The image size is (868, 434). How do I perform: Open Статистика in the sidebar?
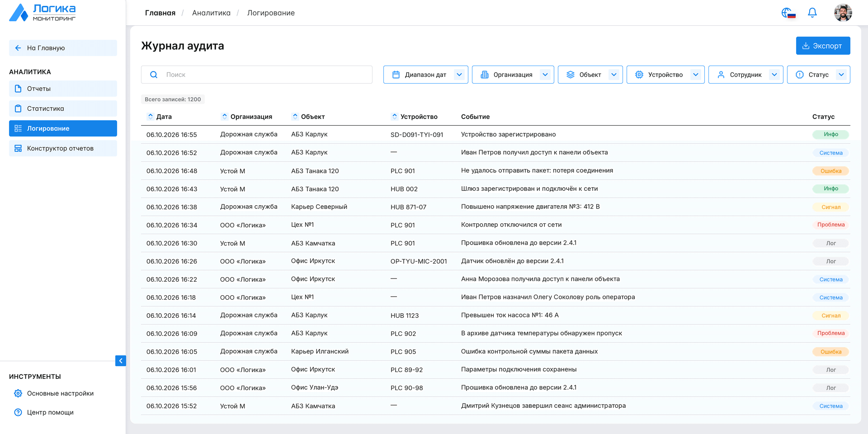(x=63, y=108)
